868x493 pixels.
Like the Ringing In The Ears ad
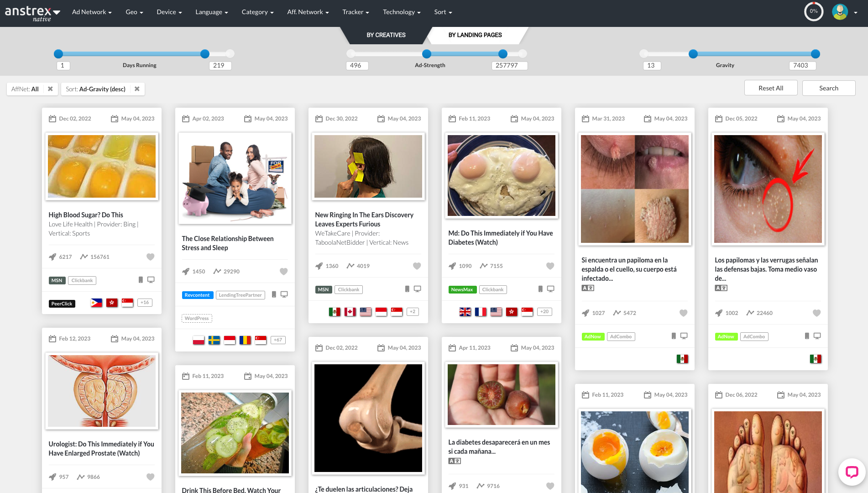(417, 266)
